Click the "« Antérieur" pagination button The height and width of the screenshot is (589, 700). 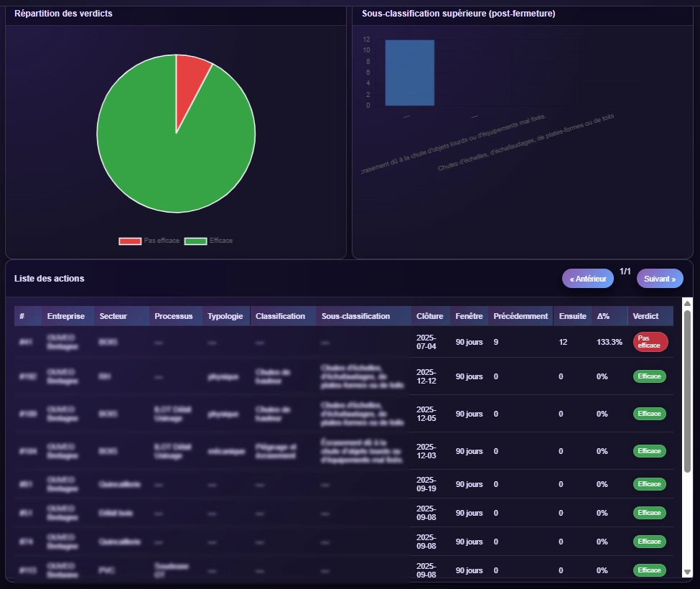pos(587,279)
